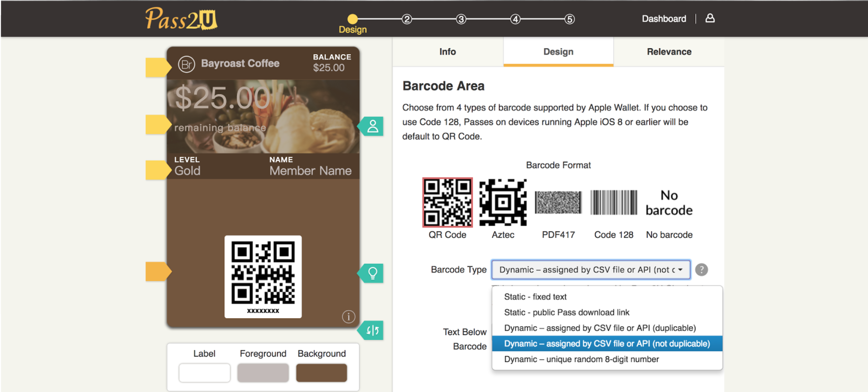
Task: Click the Design step indicator
Action: 353,24
